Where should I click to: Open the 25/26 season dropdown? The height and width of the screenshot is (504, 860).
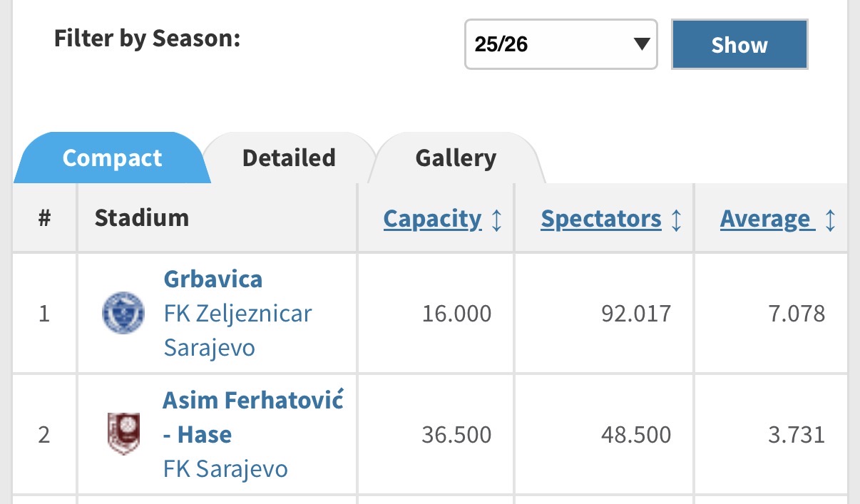tap(560, 44)
